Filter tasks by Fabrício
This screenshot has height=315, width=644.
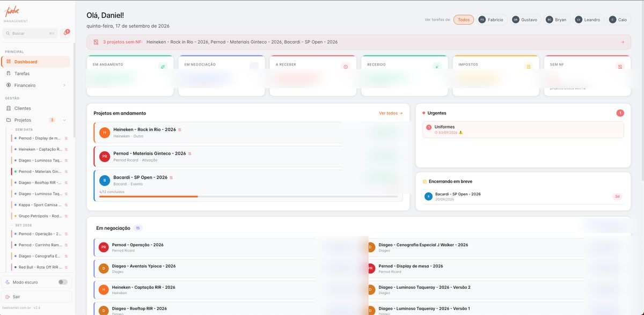pos(492,20)
